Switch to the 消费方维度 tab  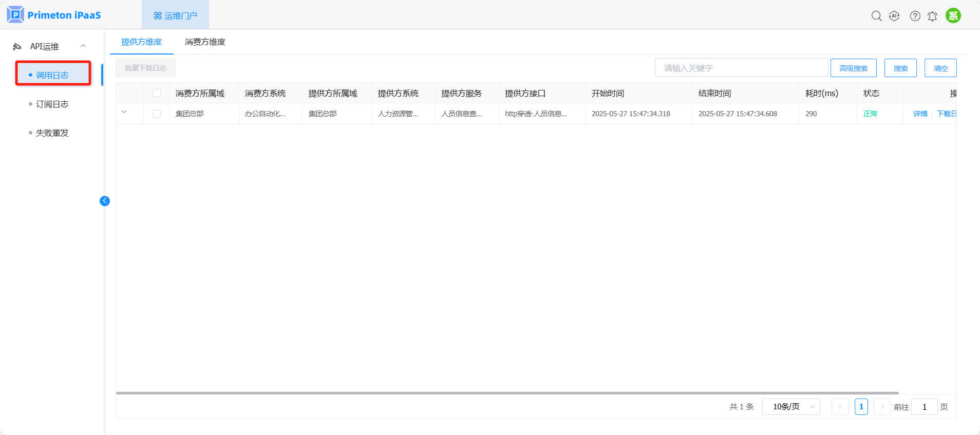click(x=205, y=42)
